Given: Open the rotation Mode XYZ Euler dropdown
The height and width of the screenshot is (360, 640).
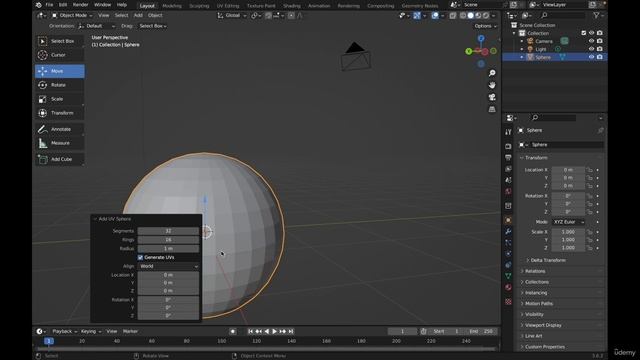Looking at the screenshot, I should click(569, 222).
